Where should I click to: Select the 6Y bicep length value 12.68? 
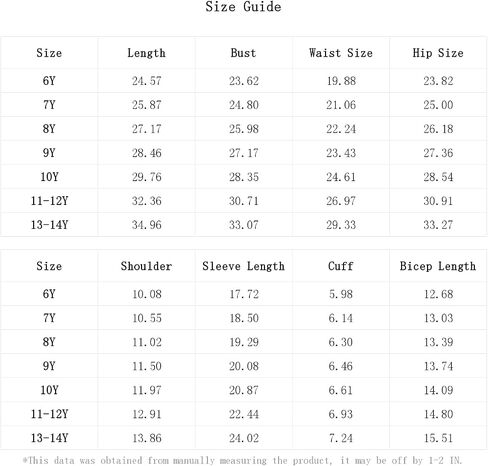pyautogui.click(x=438, y=294)
